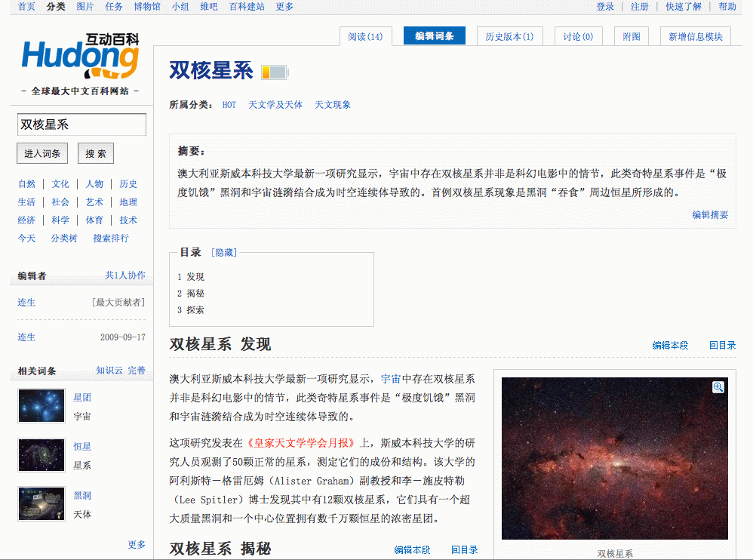Switch to the 历史版本(1) tab
Screen dimensions: 753x560
[x=509, y=36]
